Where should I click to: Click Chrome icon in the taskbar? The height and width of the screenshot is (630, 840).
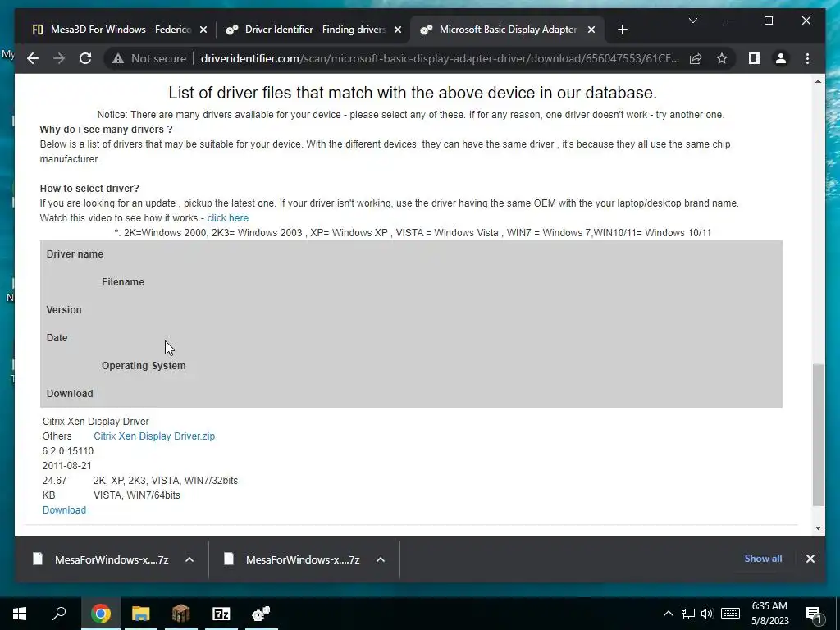(101, 614)
